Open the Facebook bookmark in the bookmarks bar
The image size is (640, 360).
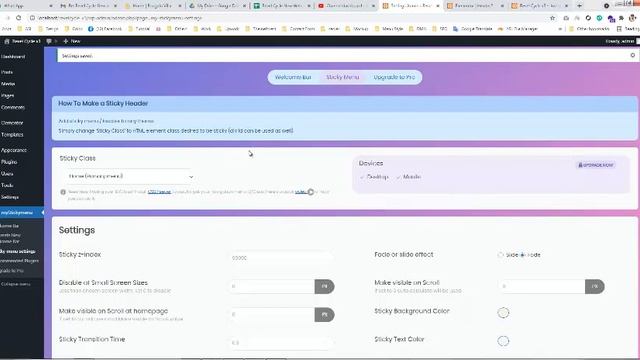click(x=105, y=29)
